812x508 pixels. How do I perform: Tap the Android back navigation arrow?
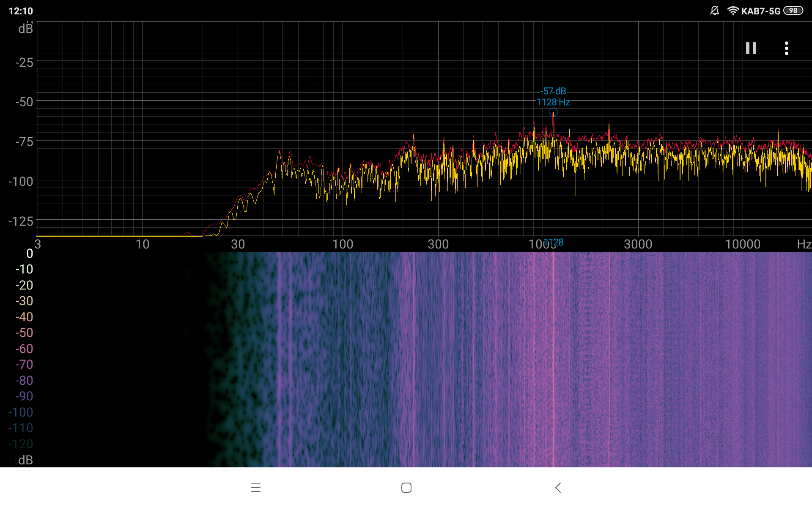click(558, 488)
